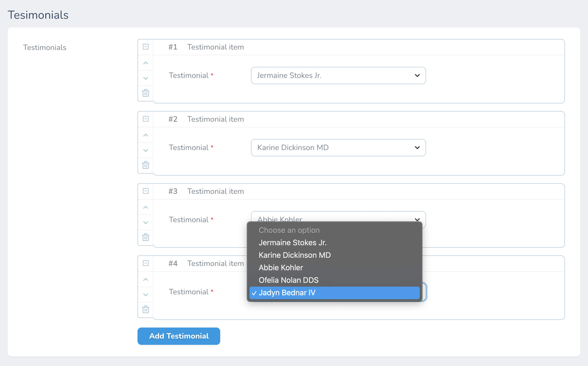The image size is (588, 366).
Task: Move testimonial item #2 up
Action: (145, 135)
